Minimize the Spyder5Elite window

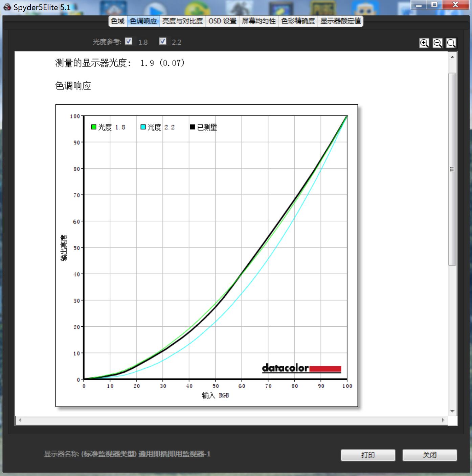tap(419, 5)
